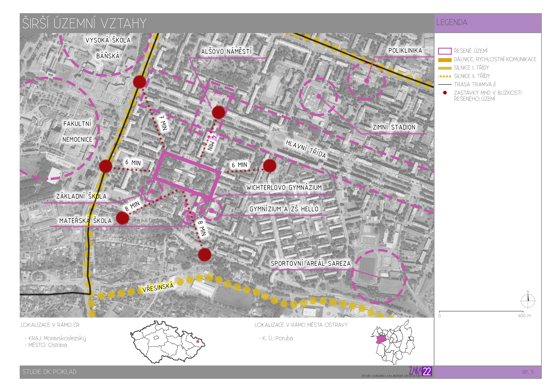Click the MĚSTO: Ostrava line
Screen dimensions: 555x392
coord(46,345)
